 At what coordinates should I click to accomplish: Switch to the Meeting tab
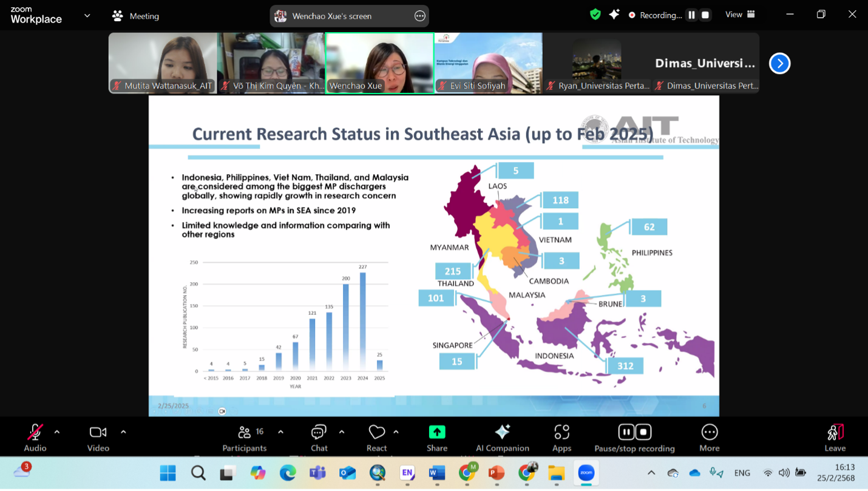[x=135, y=16]
